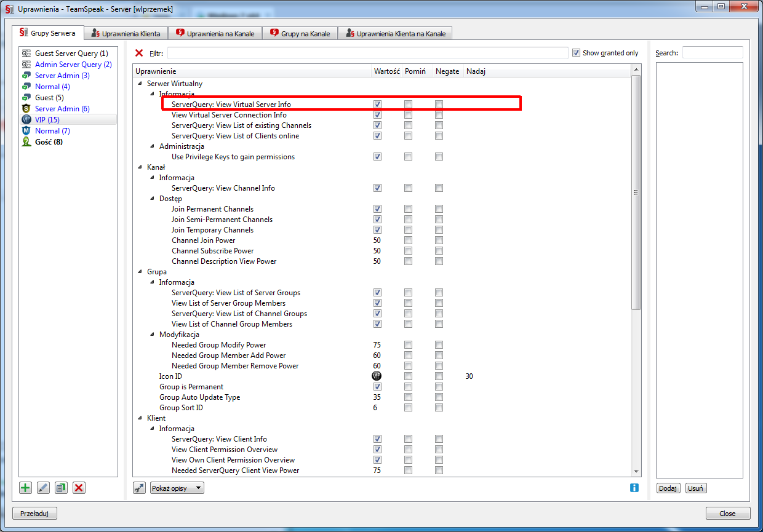Collapse the Serwer Wirtualny tree node

(x=140, y=84)
